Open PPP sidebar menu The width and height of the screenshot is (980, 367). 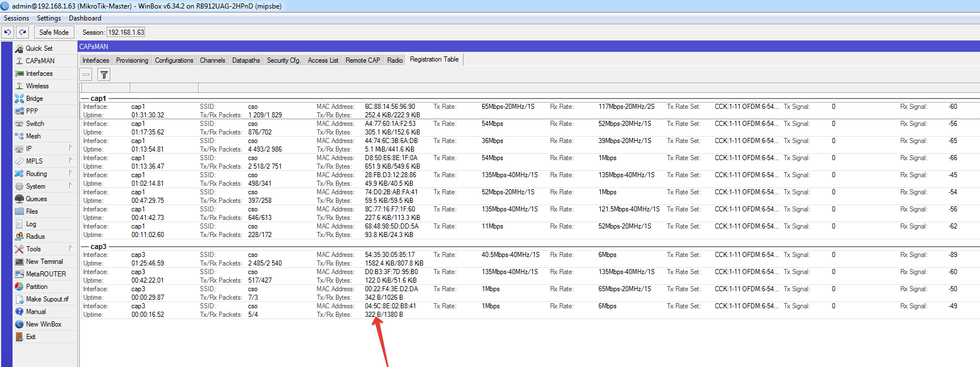[32, 111]
